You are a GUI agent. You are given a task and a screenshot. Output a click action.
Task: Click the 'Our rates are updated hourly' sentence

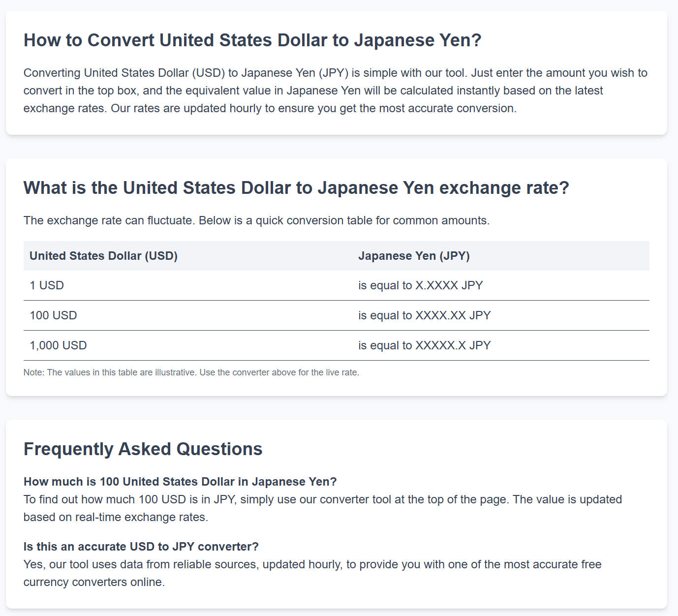point(314,108)
